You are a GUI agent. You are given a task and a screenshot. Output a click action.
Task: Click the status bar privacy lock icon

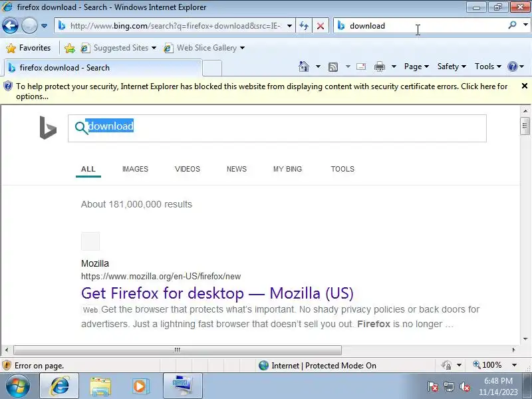[446, 365]
